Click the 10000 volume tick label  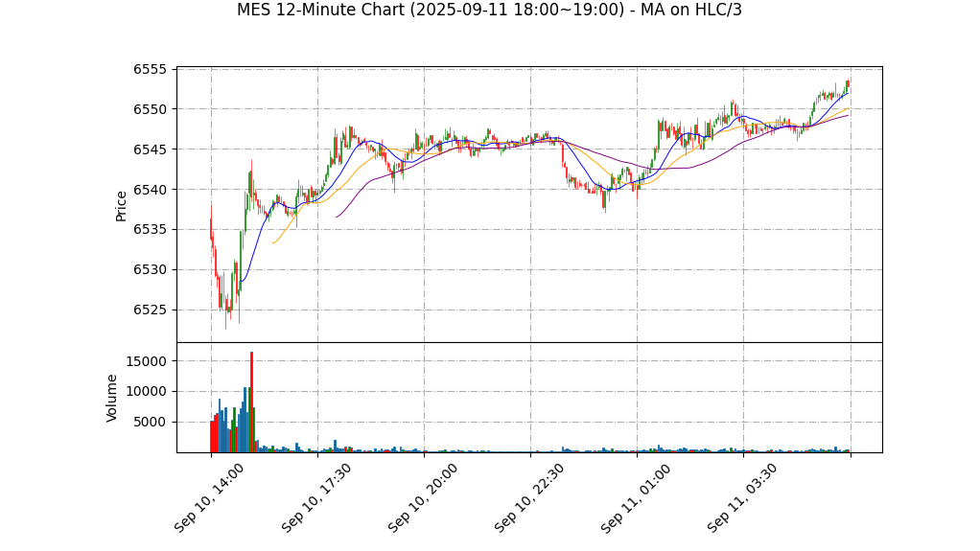(147, 392)
